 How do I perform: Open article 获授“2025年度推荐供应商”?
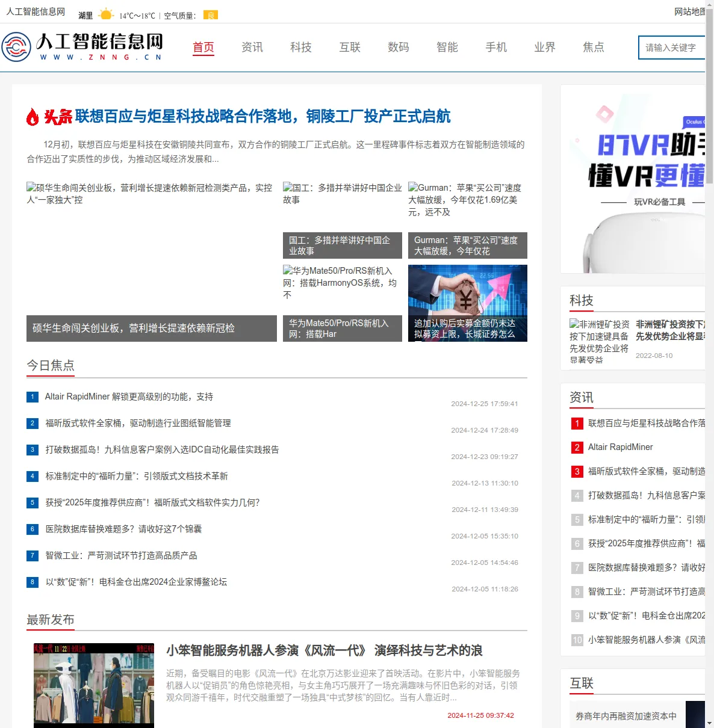(152, 502)
